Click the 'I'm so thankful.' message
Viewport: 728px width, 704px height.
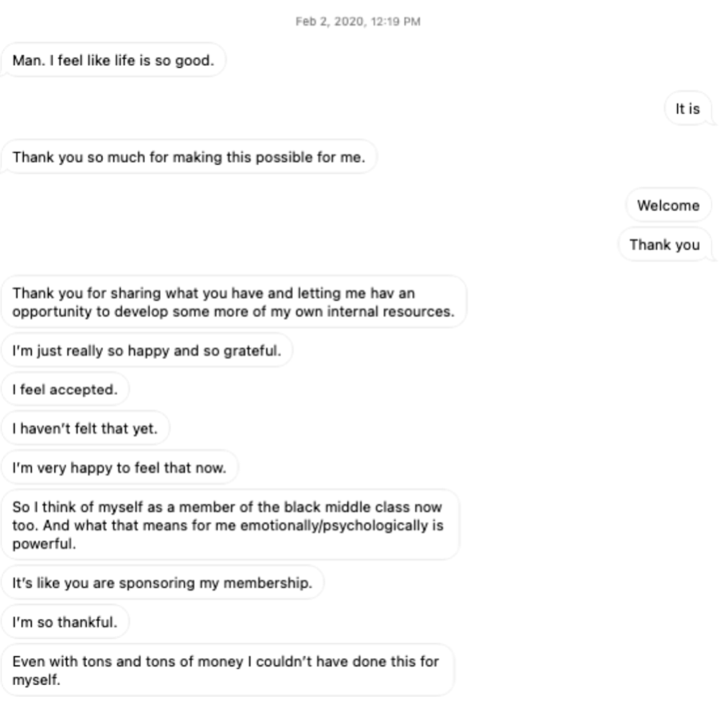pyautogui.click(x=65, y=622)
